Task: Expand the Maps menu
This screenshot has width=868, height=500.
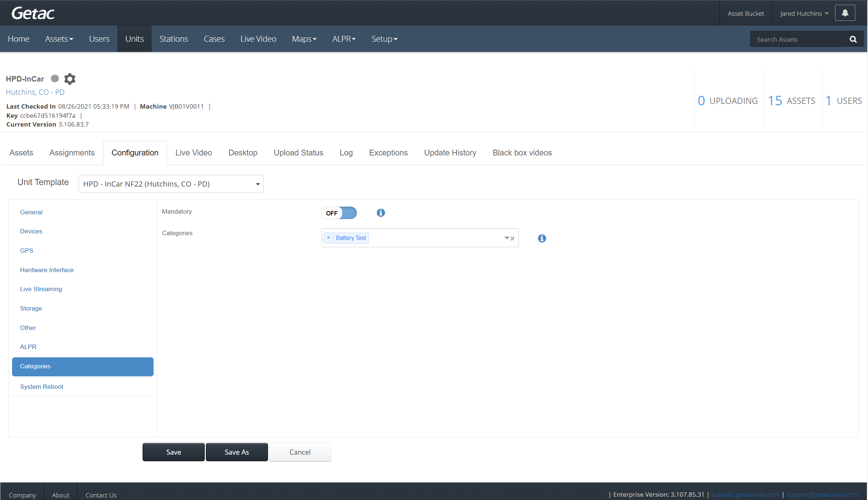Action: [304, 39]
